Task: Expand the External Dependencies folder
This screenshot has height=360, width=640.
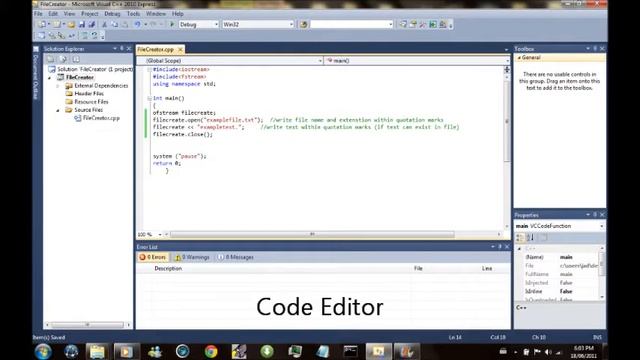Action: point(58,86)
